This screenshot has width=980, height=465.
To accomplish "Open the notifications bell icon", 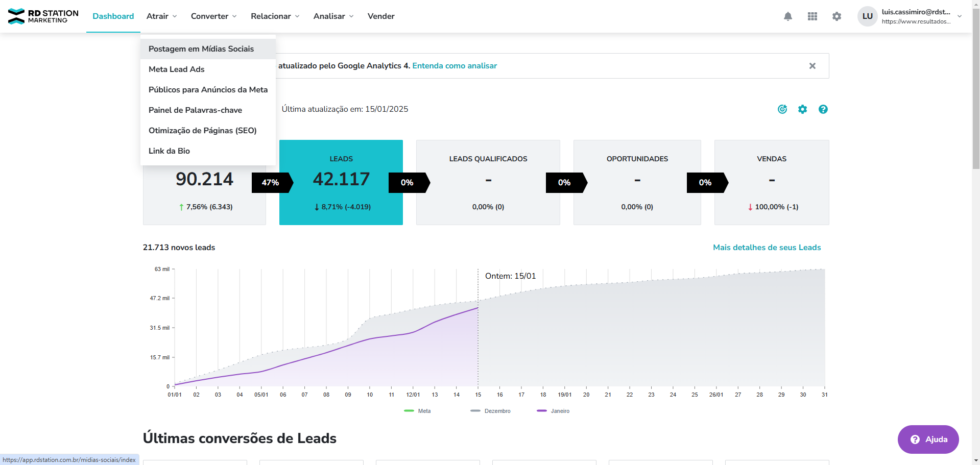I will point(788,16).
